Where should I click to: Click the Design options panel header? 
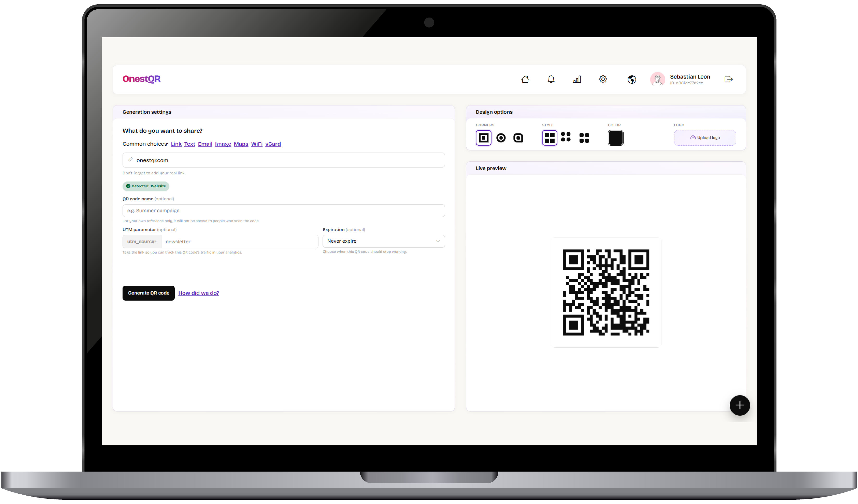click(606, 112)
